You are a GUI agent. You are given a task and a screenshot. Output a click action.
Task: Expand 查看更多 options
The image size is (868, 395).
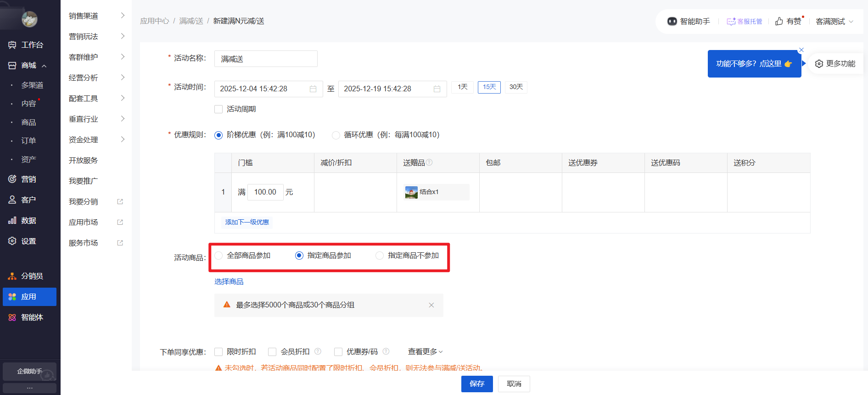(425, 351)
